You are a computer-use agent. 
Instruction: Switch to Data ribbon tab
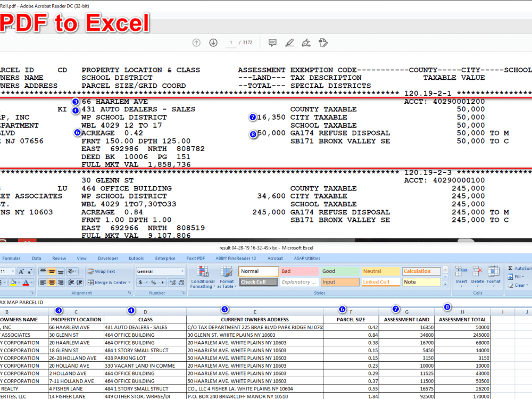pos(36,258)
